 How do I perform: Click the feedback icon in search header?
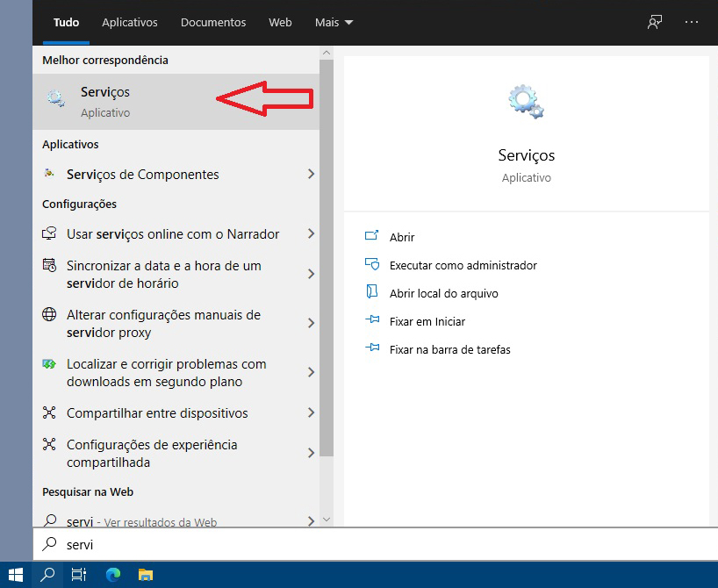(655, 22)
